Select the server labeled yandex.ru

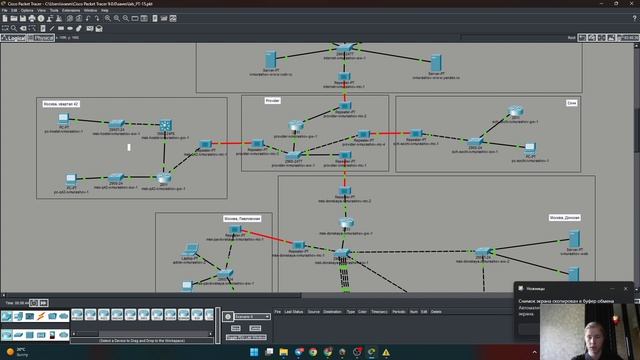pos(436,63)
